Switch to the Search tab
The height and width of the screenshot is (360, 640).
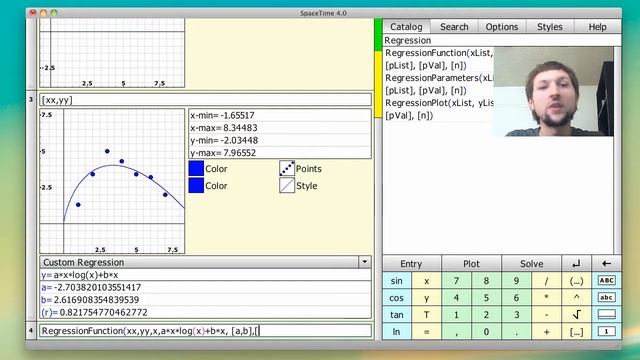click(454, 27)
